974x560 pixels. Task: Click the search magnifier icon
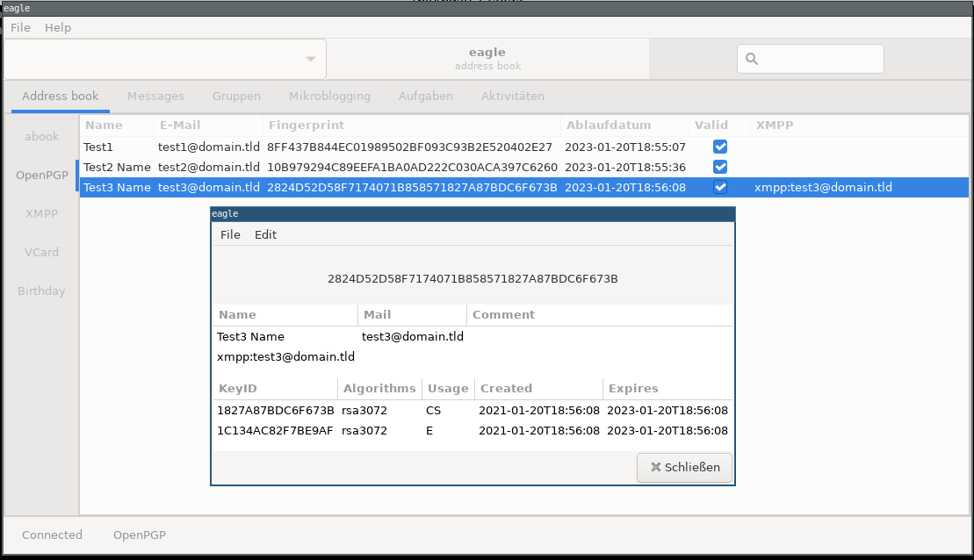752,60
